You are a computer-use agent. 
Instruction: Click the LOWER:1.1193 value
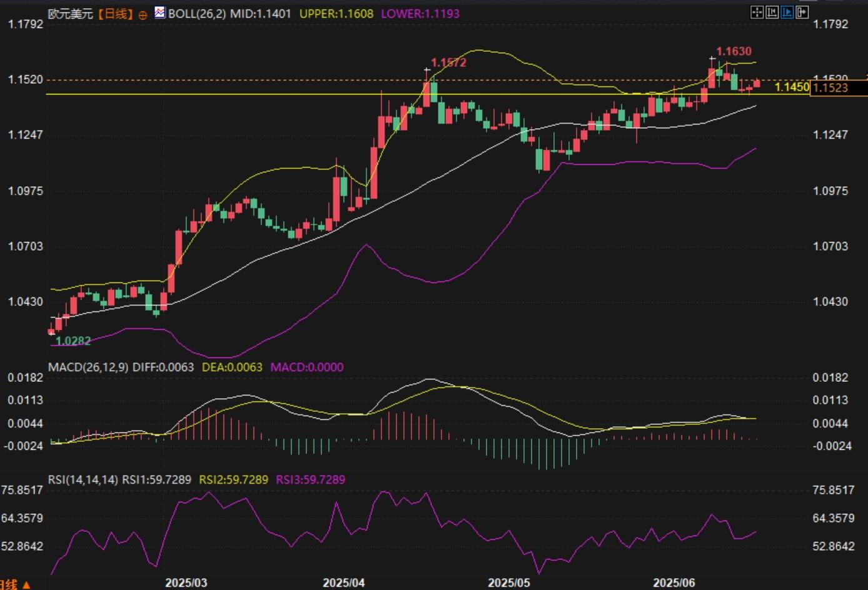pos(420,13)
